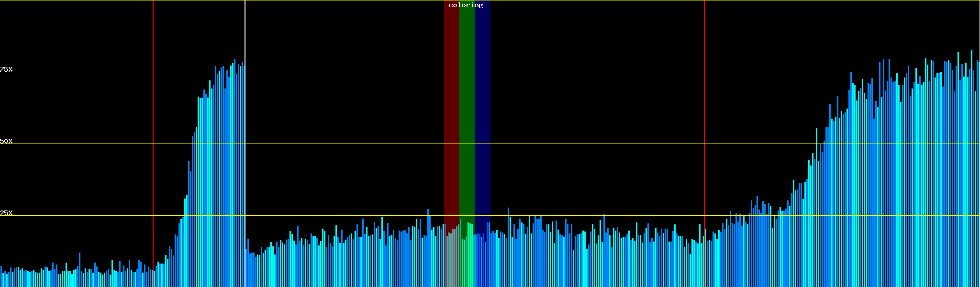
Task: Click the 25% axis label
Action: tap(6, 213)
